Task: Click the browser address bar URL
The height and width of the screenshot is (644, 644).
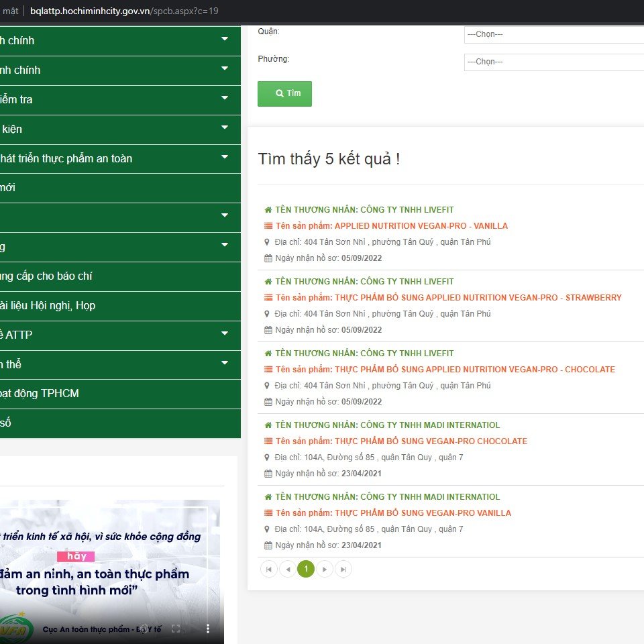Action: [125, 11]
